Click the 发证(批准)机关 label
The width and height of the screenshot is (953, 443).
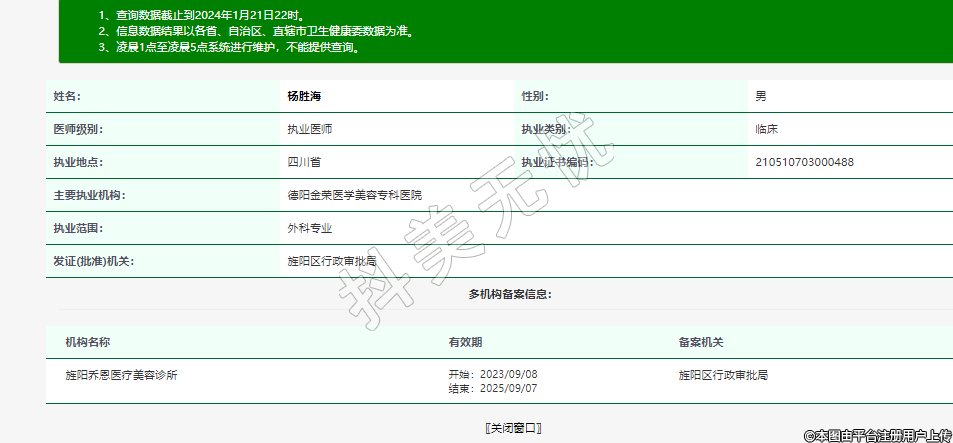(93, 262)
